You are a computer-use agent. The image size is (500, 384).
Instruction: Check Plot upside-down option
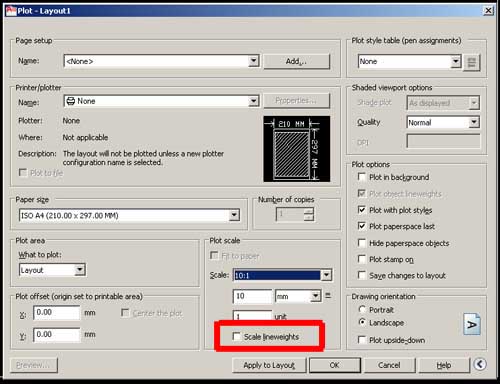[361, 340]
